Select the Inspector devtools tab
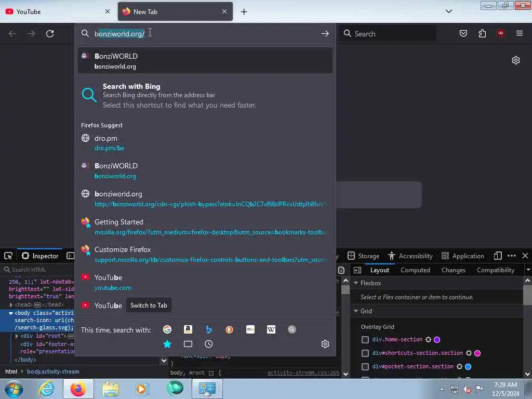532x399 pixels. coord(40,256)
